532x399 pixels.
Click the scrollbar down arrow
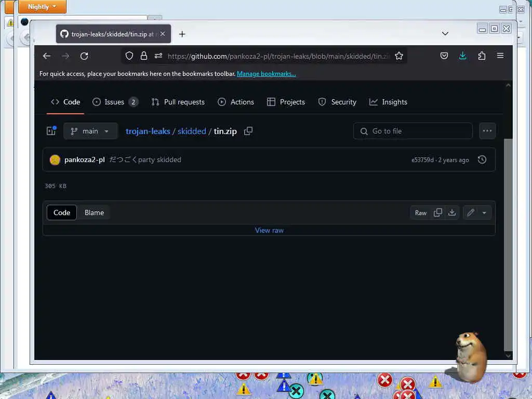(x=508, y=355)
